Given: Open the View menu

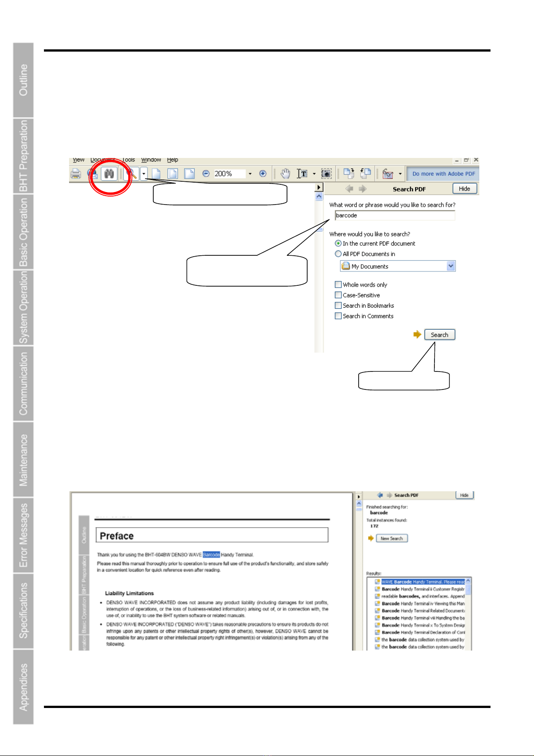Looking at the screenshot, I should tap(78, 160).
